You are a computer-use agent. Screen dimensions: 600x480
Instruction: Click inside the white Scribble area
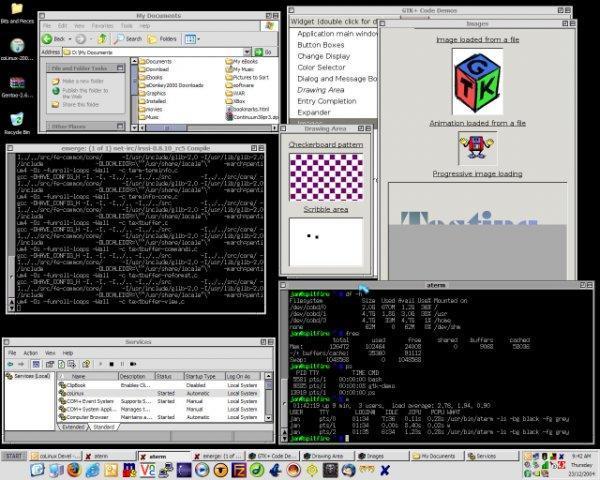[326, 242]
